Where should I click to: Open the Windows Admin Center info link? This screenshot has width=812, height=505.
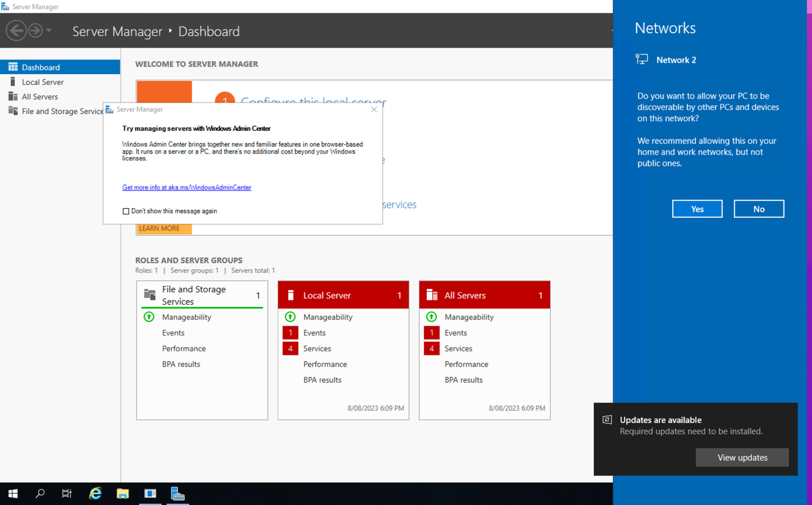186,187
